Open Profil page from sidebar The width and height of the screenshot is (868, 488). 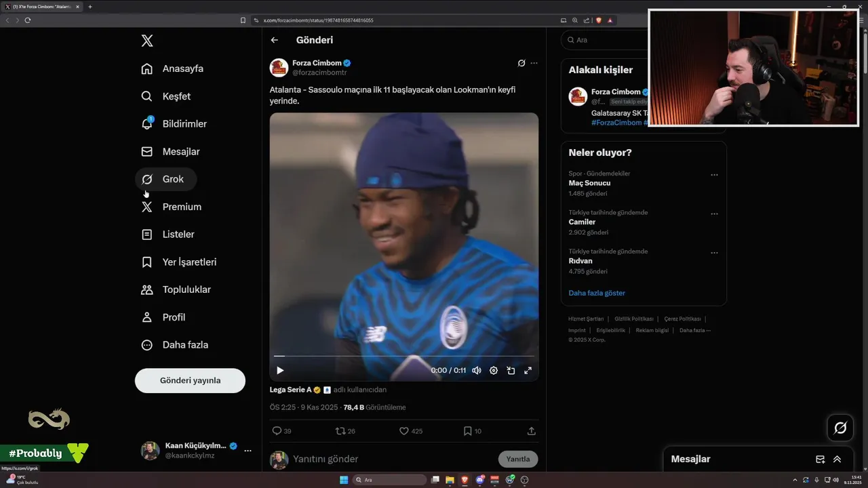163,317
